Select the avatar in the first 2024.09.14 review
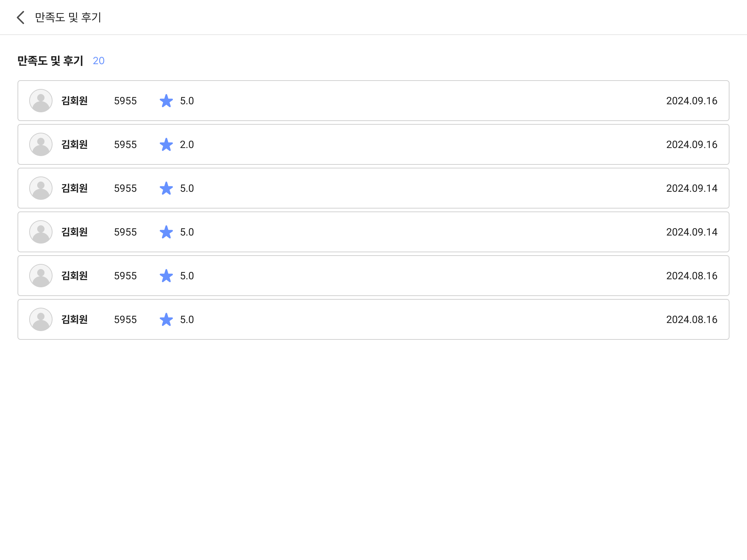747x560 pixels. pyautogui.click(x=41, y=188)
